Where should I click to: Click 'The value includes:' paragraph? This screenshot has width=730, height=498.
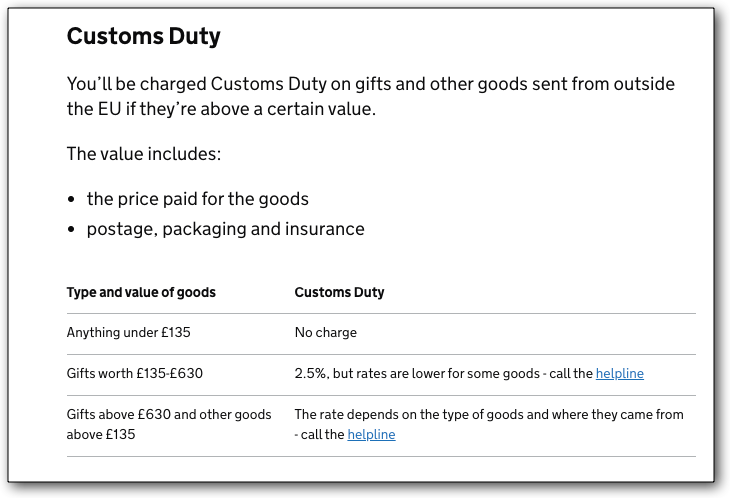pyautogui.click(x=143, y=154)
